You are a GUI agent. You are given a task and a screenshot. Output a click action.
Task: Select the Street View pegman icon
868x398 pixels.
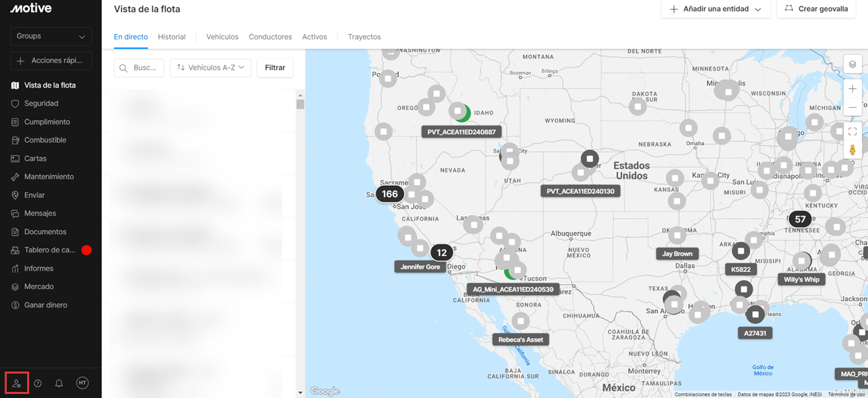click(x=852, y=150)
